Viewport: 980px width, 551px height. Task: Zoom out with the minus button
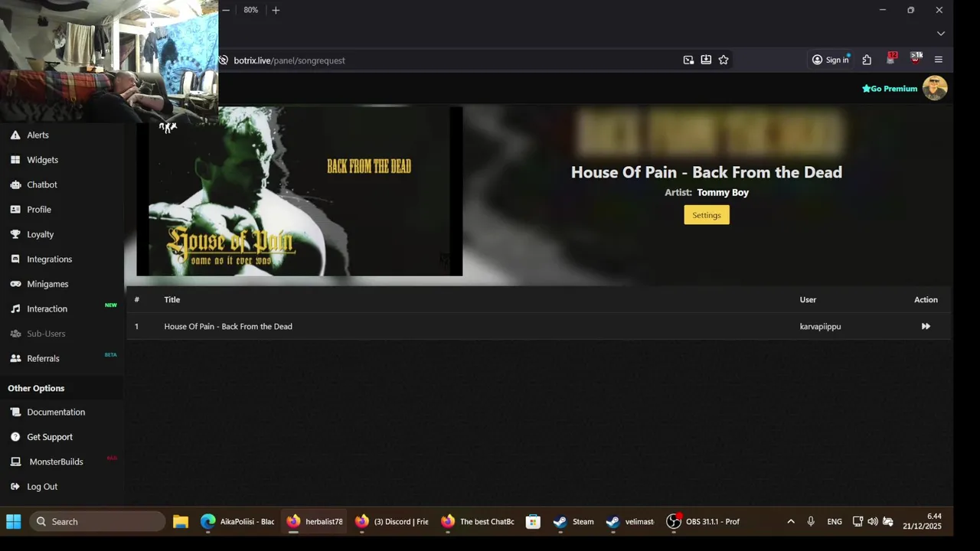click(226, 10)
